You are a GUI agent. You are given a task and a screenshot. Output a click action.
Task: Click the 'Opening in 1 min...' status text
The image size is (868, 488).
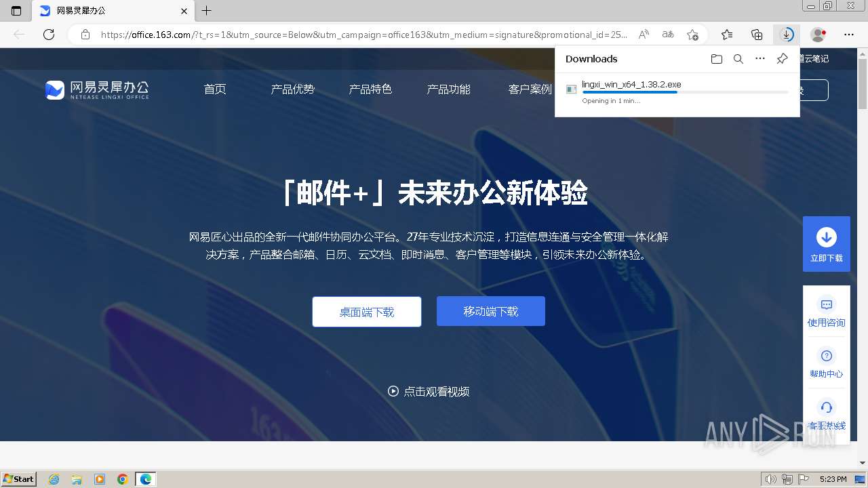click(611, 101)
